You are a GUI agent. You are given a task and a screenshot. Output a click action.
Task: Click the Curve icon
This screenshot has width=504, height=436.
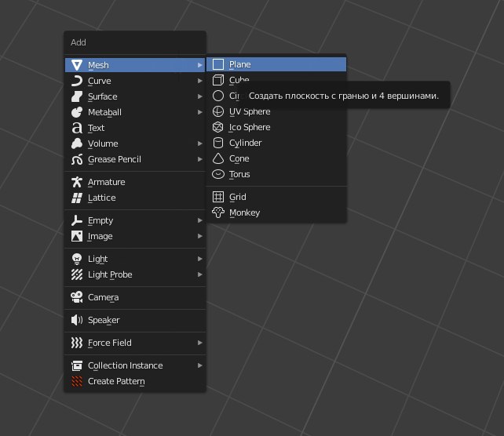pyautogui.click(x=77, y=81)
